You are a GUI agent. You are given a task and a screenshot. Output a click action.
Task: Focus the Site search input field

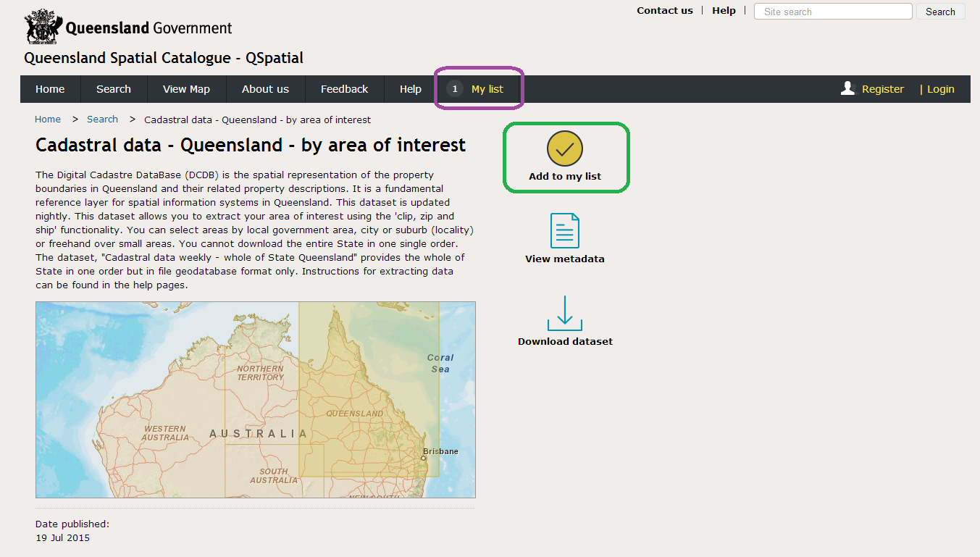click(x=833, y=12)
